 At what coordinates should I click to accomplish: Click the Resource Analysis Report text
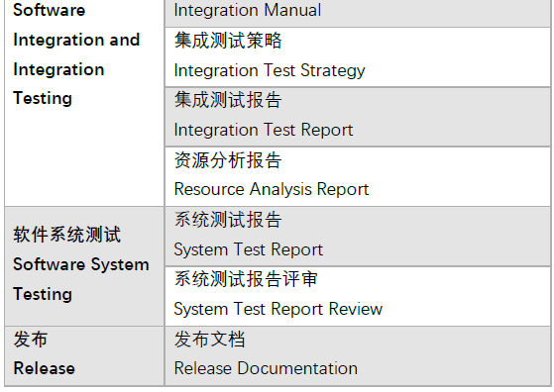(x=272, y=189)
